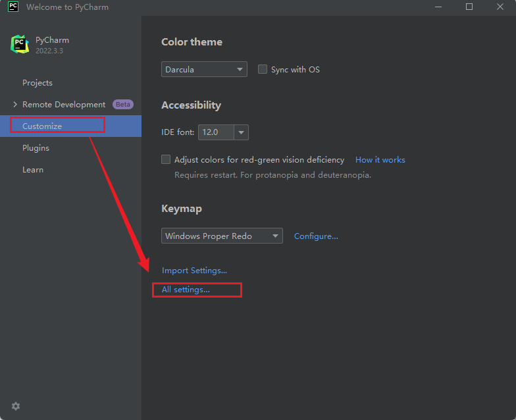Select the Projects tab
516x420 pixels.
tap(38, 83)
